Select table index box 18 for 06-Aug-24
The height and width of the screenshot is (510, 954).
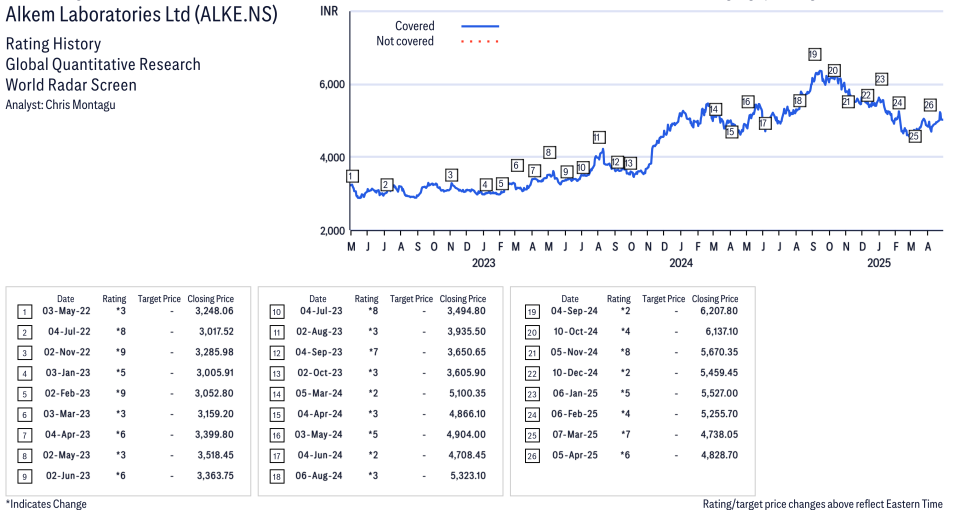click(277, 477)
